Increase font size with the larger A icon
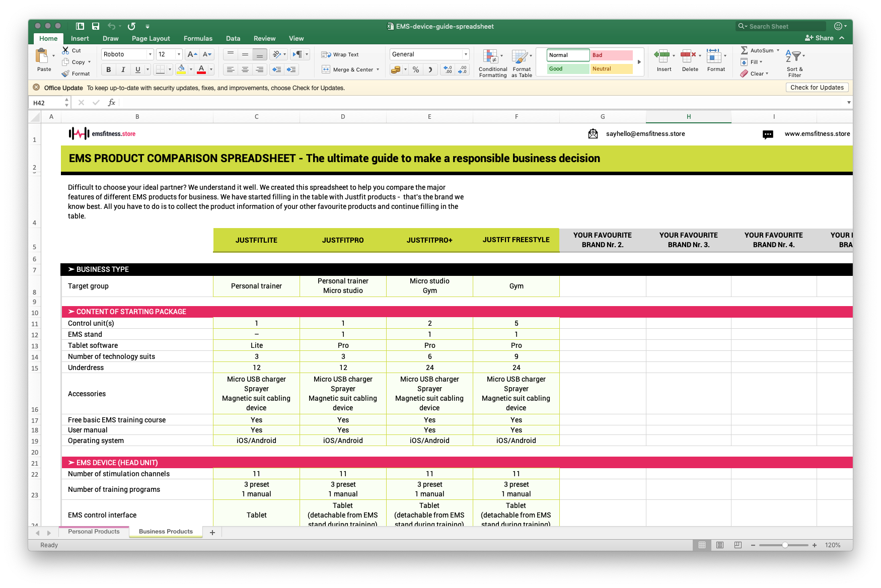 [192, 54]
